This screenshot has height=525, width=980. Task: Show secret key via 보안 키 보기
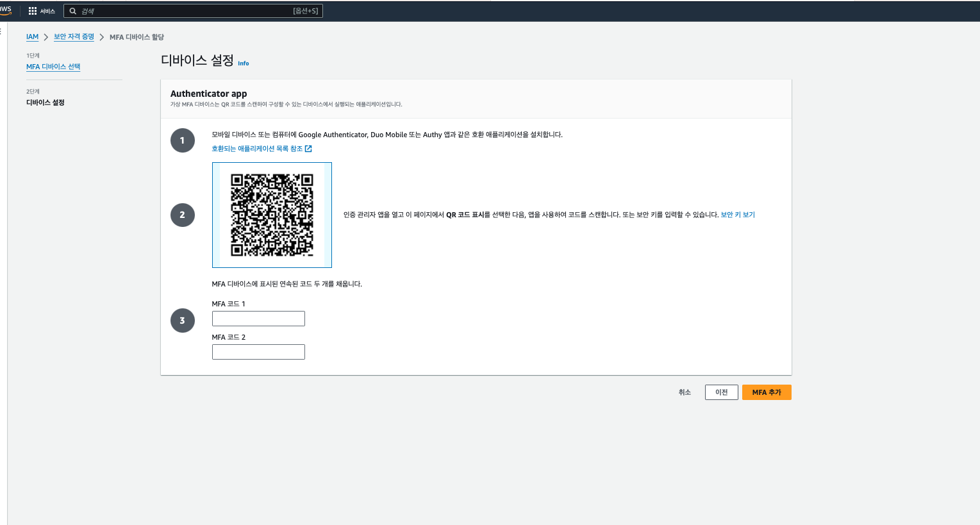pyautogui.click(x=738, y=215)
